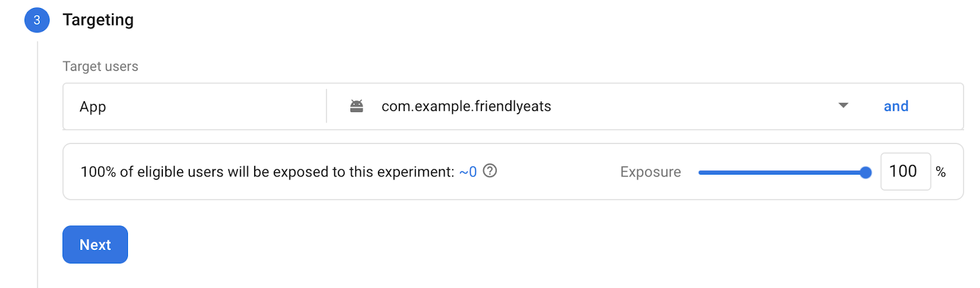Viewport: 980px width, 288px height.
Task: Select the com.example.friendlyeats app field
Action: tap(466, 107)
